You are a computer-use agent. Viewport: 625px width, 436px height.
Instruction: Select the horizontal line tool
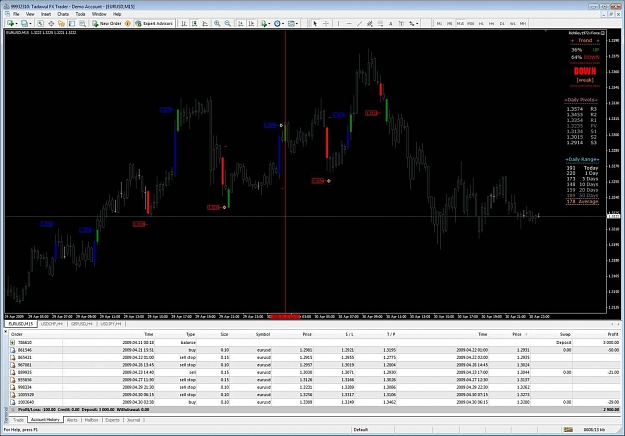349,24
